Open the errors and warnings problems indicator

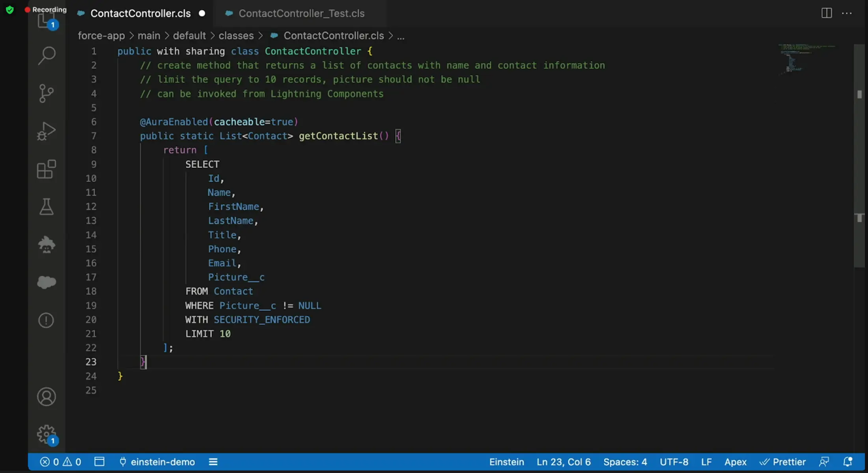point(61,462)
